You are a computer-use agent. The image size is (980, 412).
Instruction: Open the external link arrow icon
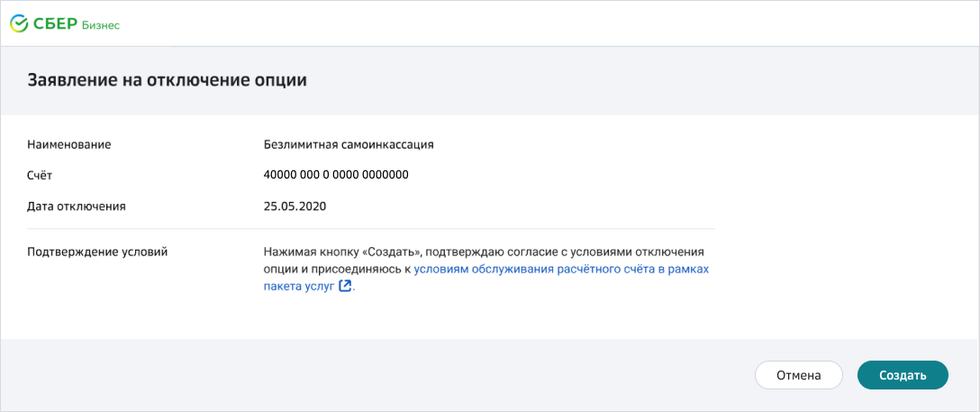click(344, 286)
